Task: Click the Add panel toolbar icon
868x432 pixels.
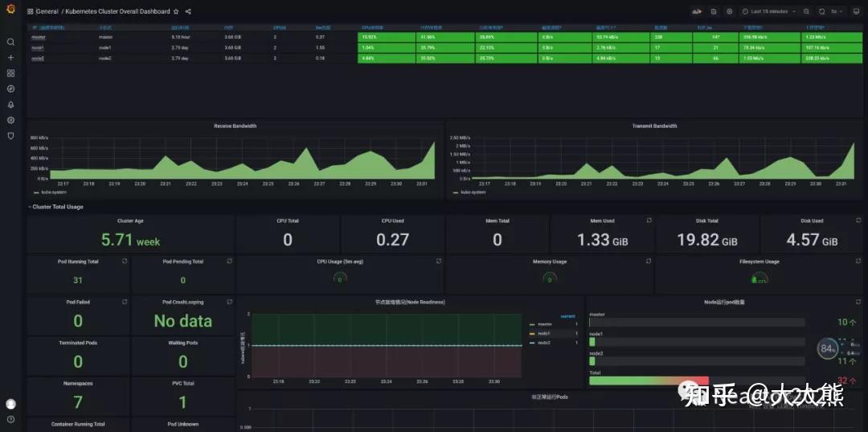Action: tap(698, 11)
